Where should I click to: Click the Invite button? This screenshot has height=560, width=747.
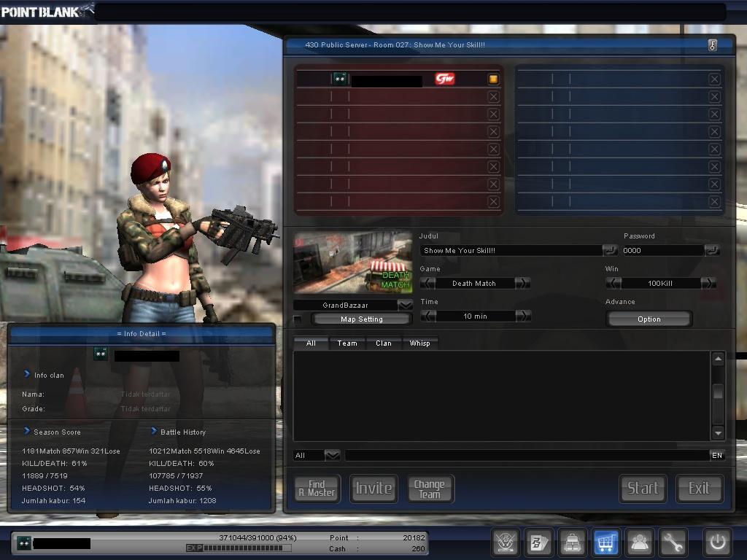tap(373, 488)
